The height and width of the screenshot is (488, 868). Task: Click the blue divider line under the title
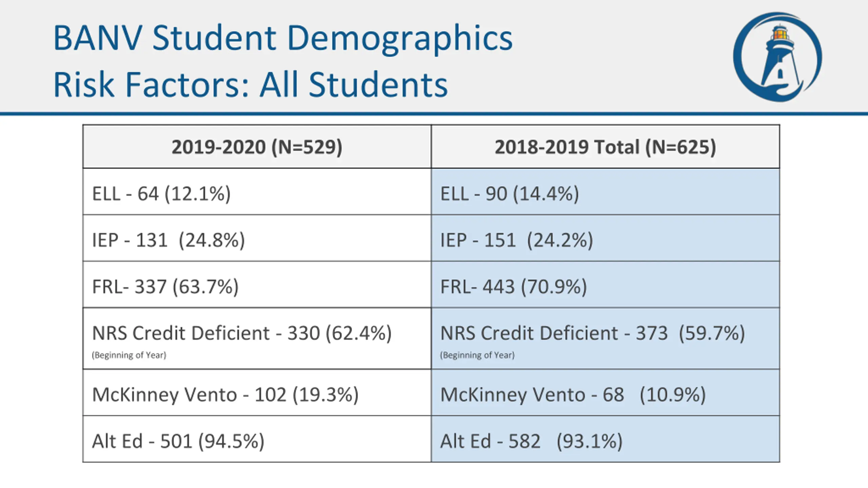pos(434,114)
